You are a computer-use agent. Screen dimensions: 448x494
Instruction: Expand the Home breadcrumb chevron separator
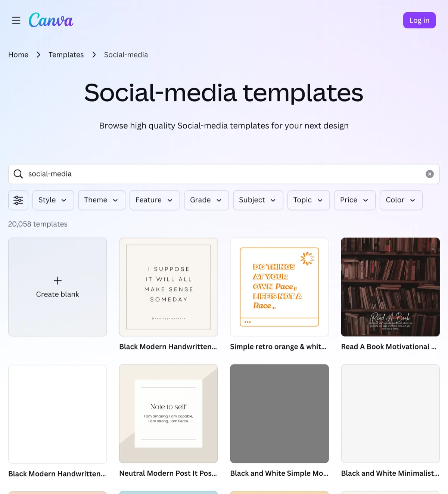pos(38,55)
